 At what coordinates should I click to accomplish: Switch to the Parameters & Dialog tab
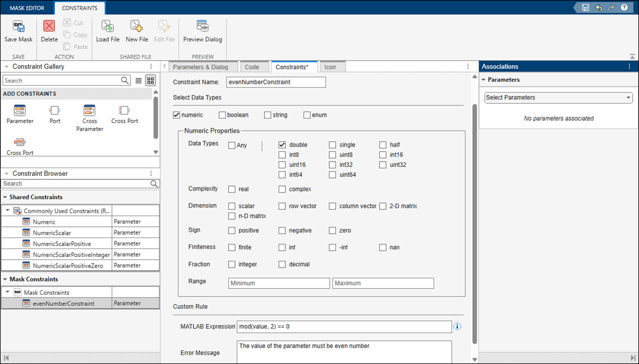point(200,67)
